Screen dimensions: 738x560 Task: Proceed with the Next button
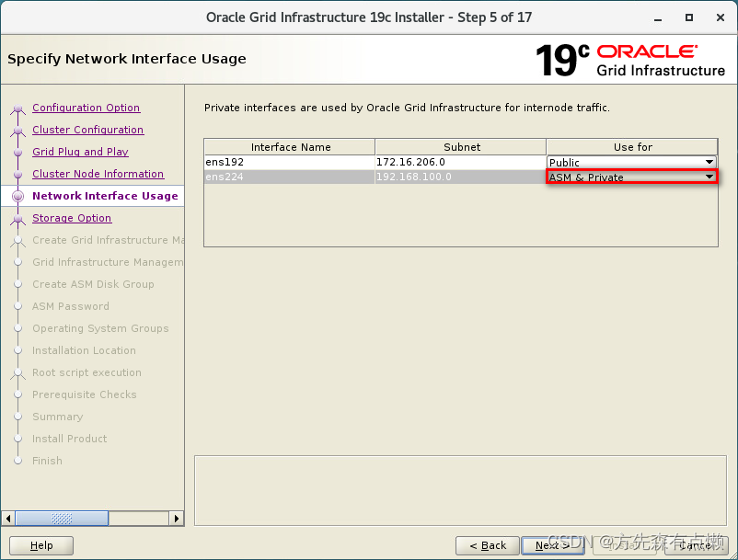coord(553,545)
